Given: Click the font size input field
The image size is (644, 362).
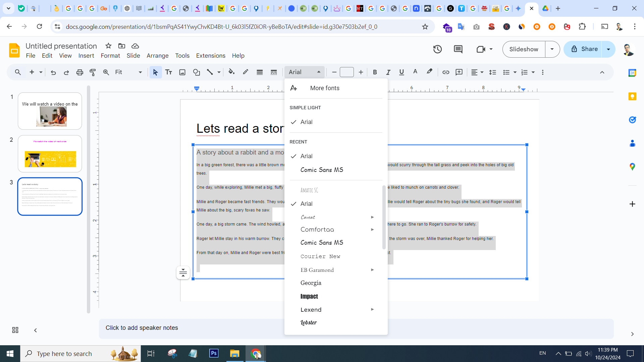Looking at the screenshot, I should click(347, 72).
